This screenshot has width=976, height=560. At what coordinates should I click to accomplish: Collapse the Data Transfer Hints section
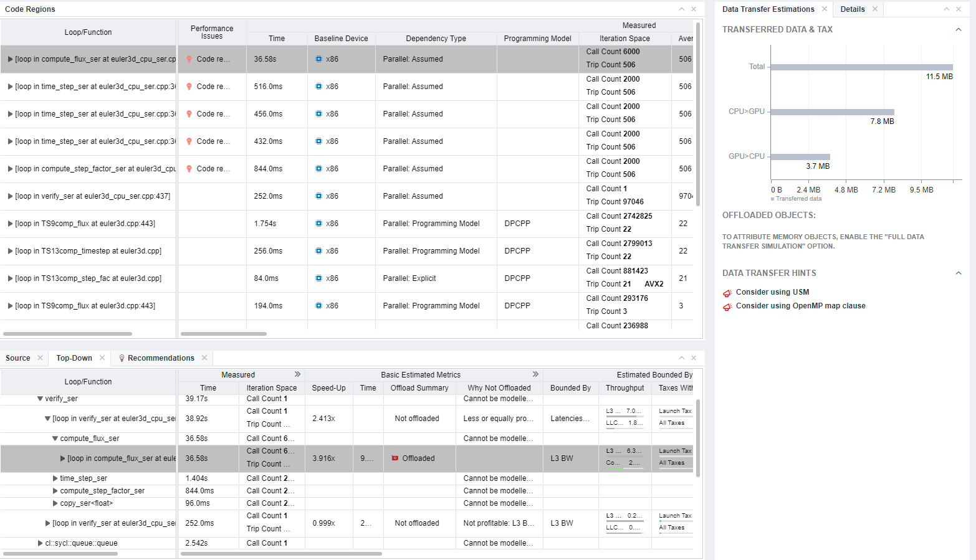(x=958, y=273)
